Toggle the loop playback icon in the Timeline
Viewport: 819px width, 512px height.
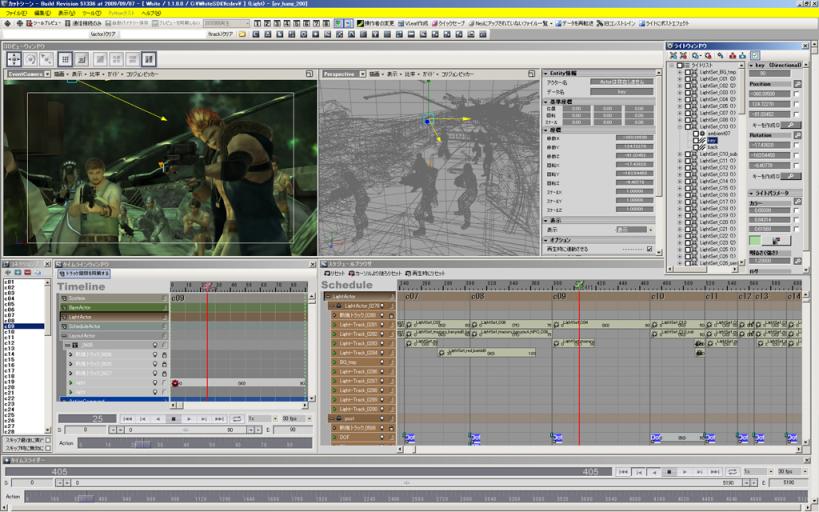coord(237,419)
